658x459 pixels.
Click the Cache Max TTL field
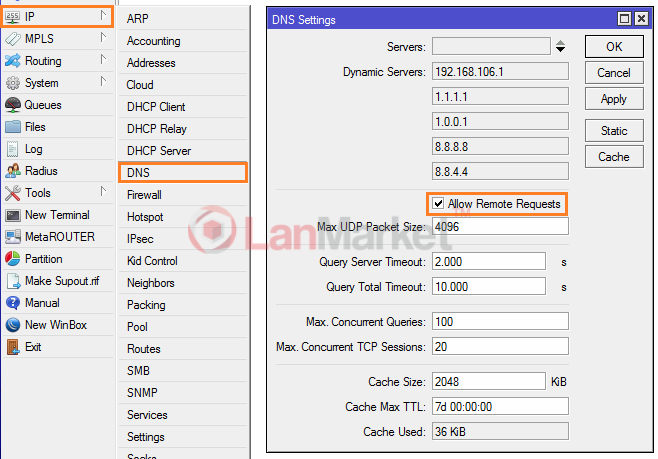click(500, 407)
